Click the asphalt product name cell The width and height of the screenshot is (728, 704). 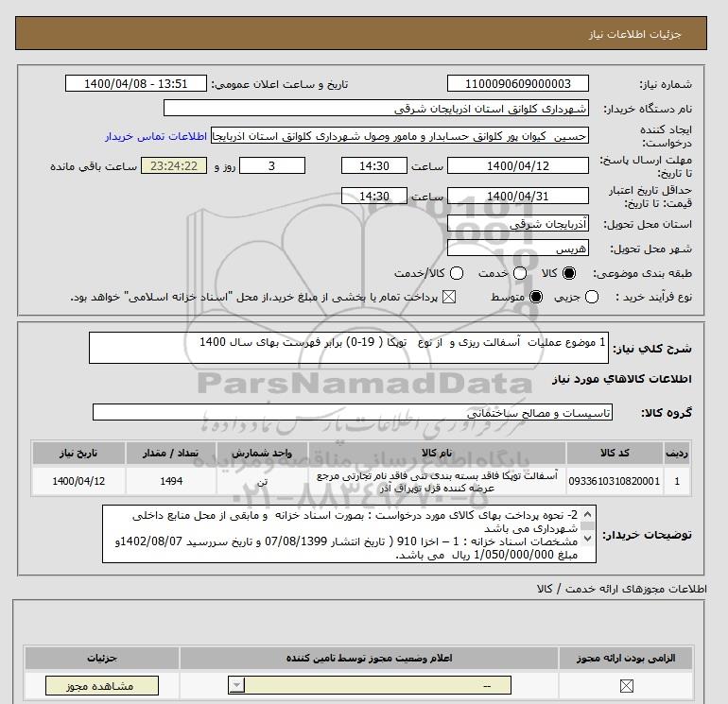click(x=438, y=481)
